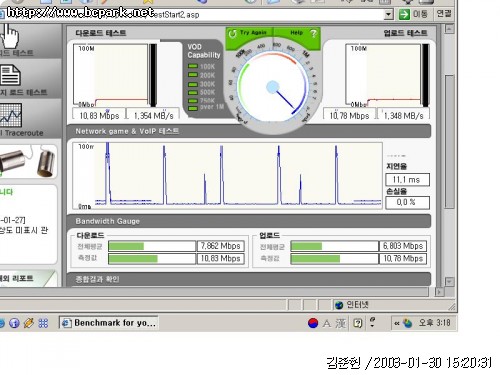
Task: Click the Korean flag language icon
Action: tap(313, 323)
